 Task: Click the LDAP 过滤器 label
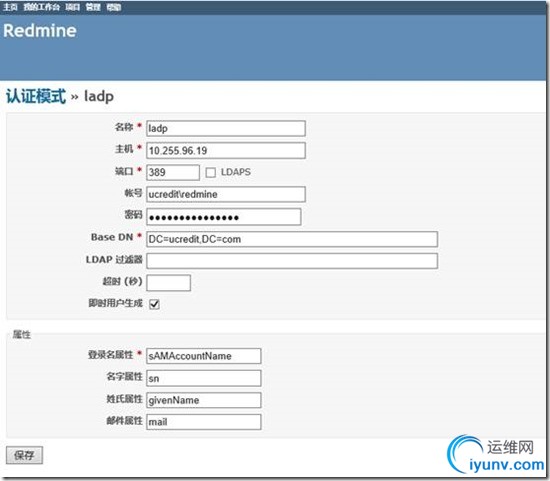coord(114,259)
